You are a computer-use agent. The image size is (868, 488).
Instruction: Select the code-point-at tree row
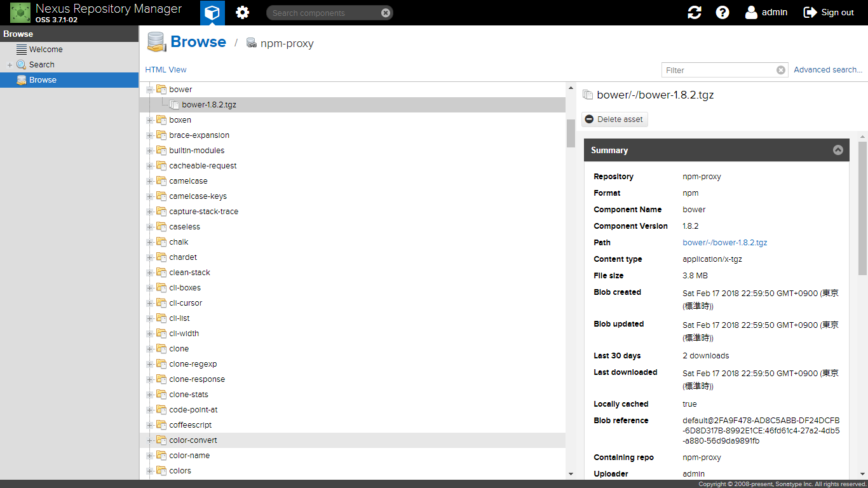point(353,410)
